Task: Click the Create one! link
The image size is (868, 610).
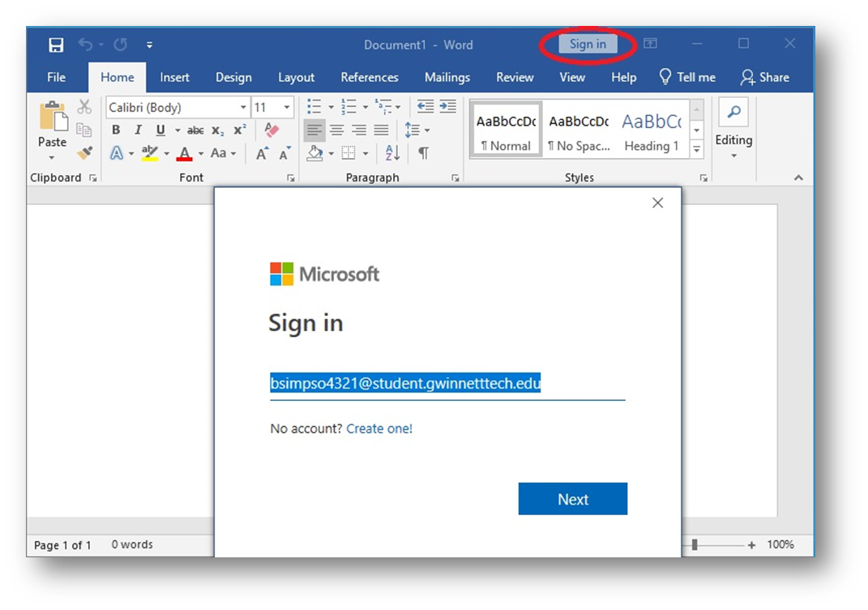Action: (x=379, y=429)
